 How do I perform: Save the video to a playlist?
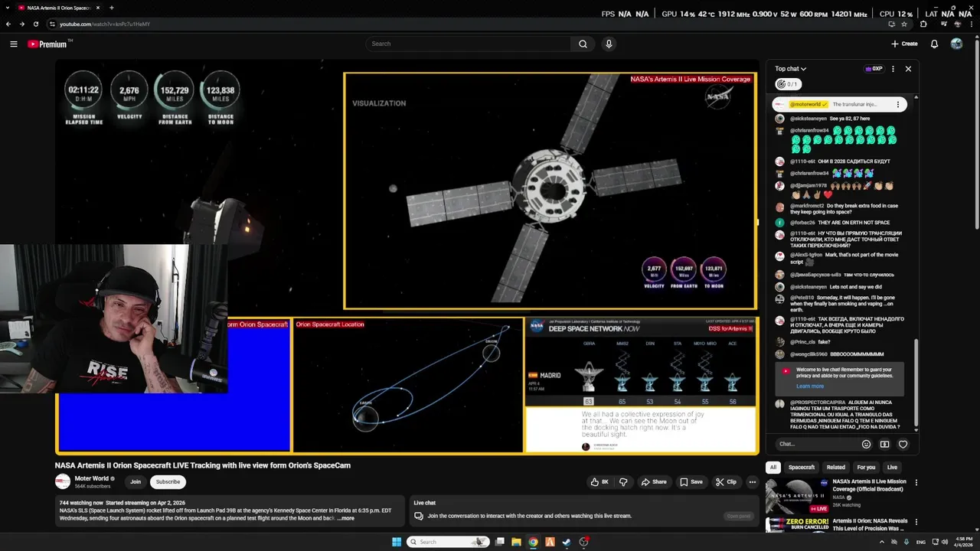691,482
